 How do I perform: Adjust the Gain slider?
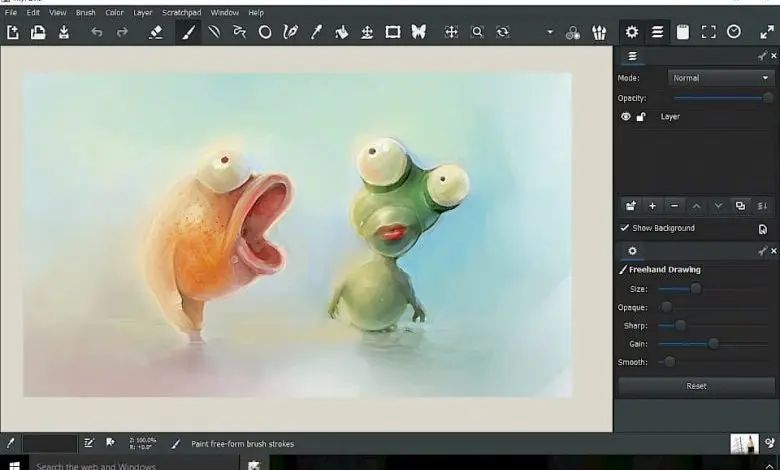tap(715, 344)
